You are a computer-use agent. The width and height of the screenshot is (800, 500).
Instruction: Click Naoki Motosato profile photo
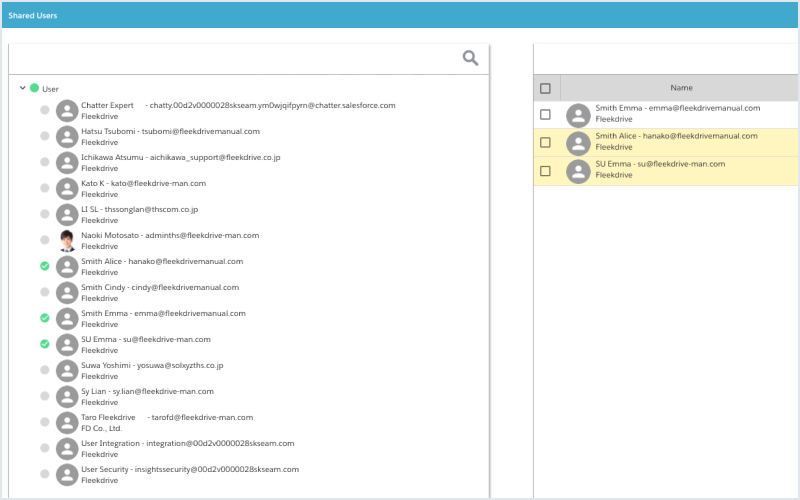tap(67, 241)
